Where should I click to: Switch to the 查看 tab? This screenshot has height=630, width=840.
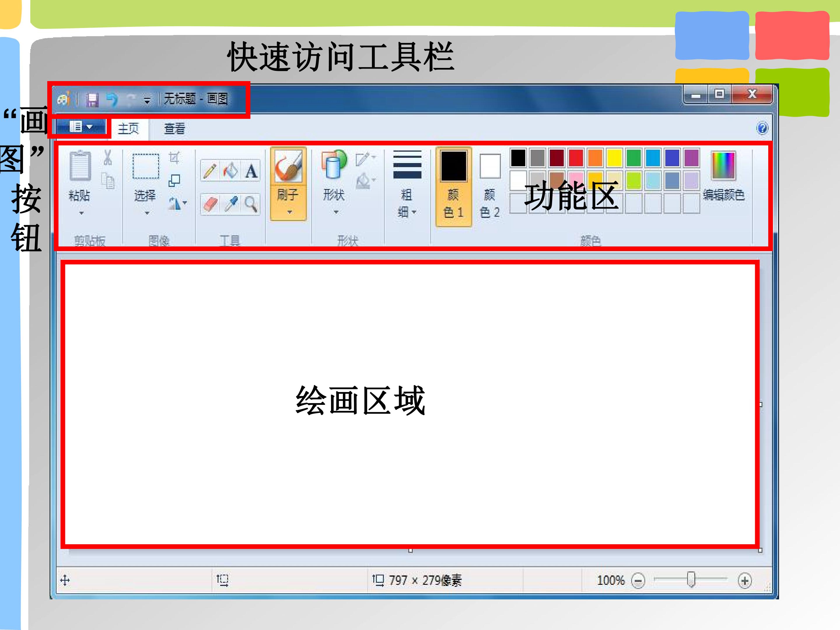coord(174,129)
